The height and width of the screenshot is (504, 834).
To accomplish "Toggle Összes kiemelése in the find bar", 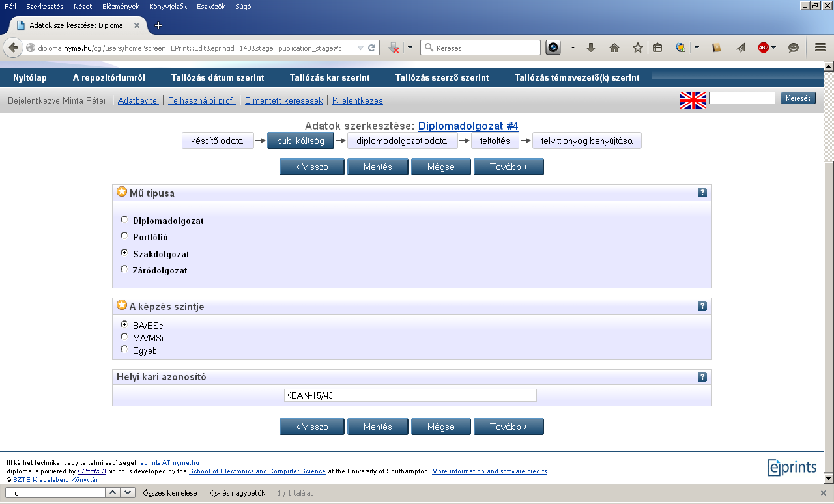I will (x=169, y=493).
